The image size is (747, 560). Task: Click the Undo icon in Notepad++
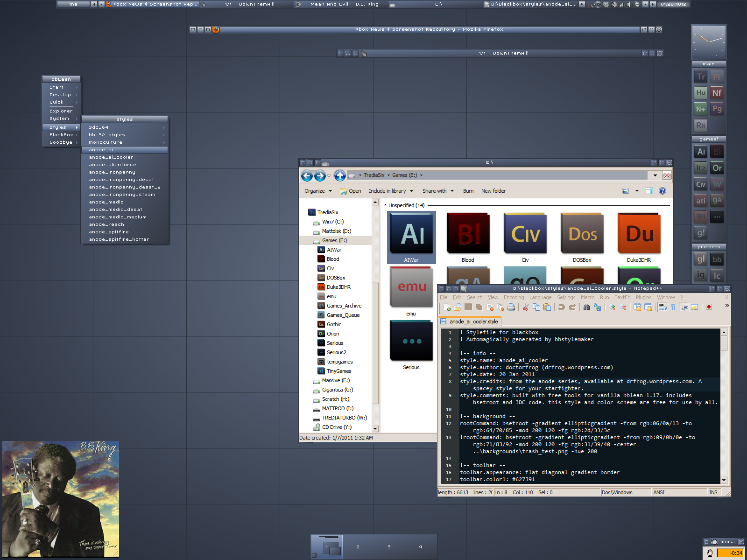click(562, 307)
